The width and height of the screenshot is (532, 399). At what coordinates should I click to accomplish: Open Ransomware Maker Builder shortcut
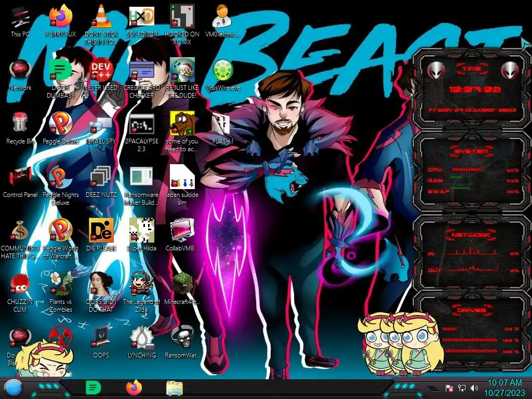(141, 177)
